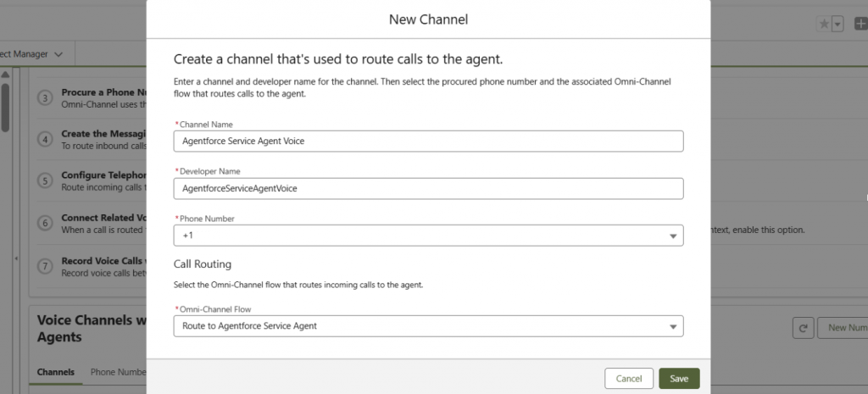Switch to the Channels tab
Screen dimensions: 868x394
(x=56, y=372)
